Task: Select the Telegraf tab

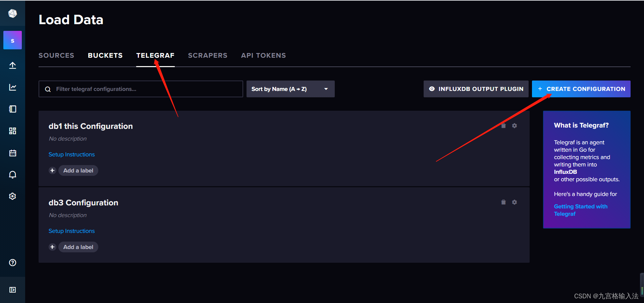Action: 155,55
